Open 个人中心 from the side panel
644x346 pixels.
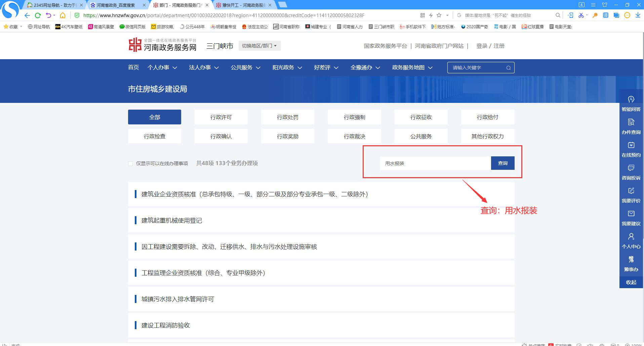coord(631,241)
